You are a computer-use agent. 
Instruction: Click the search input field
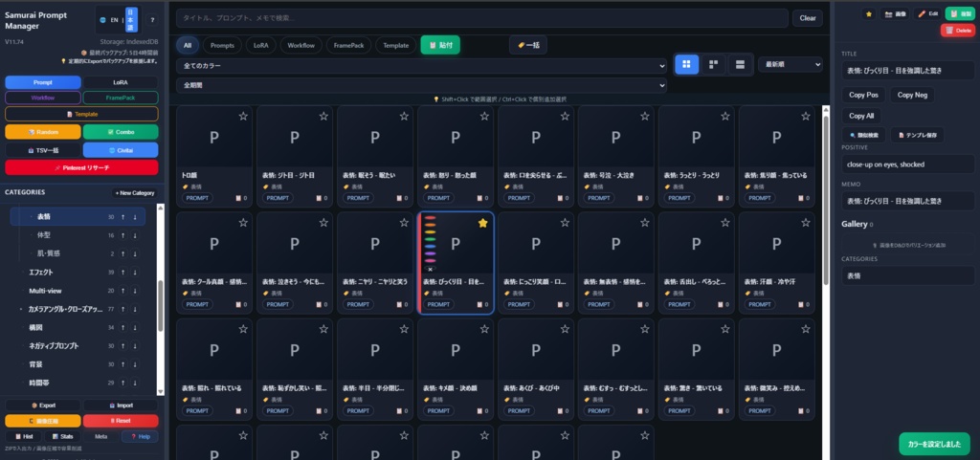(x=482, y=18)
